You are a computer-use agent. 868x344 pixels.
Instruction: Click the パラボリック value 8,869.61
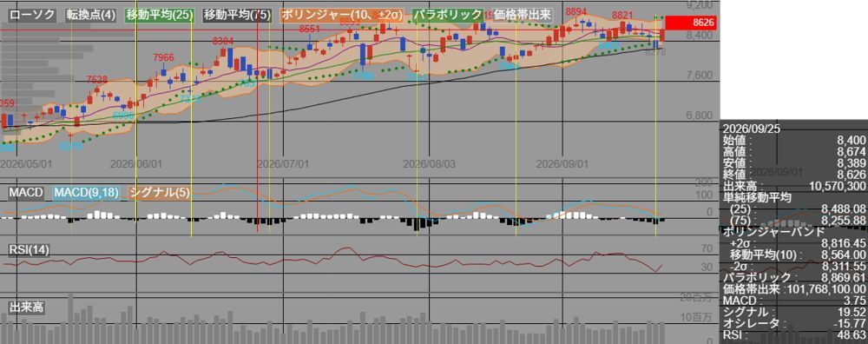845,277
